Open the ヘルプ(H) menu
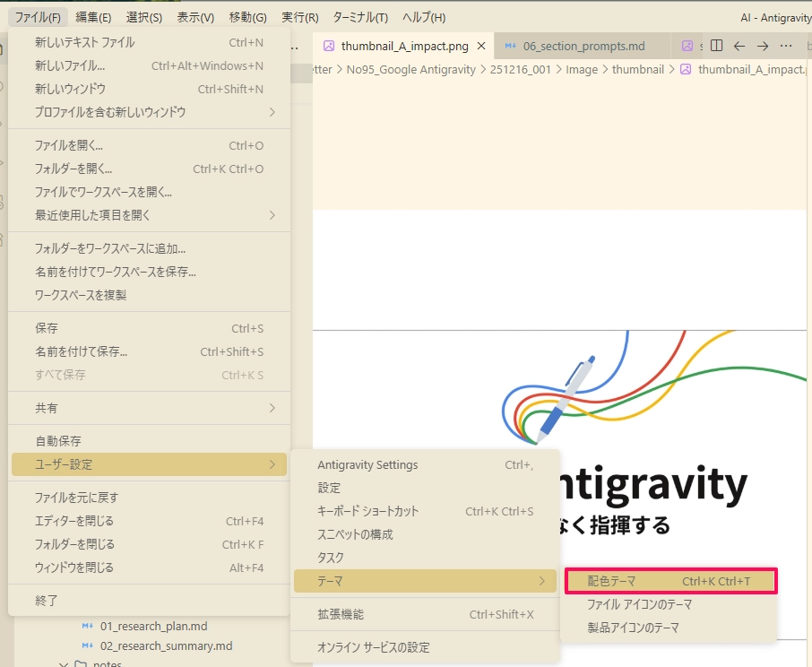 tap(424, 17)
